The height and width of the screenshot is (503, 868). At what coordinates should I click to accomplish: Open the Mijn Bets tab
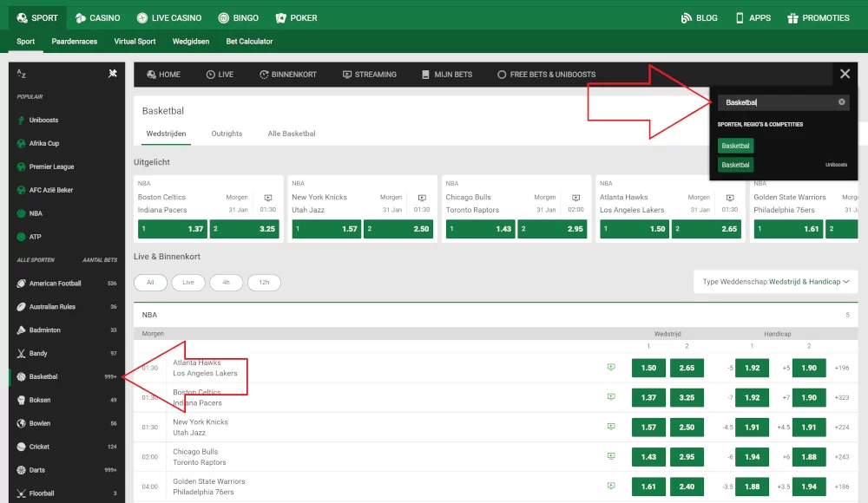coord(447,75)
